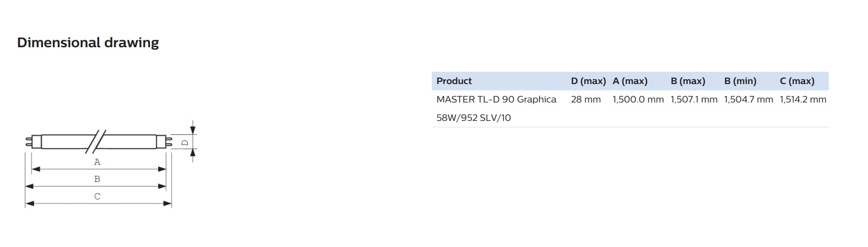Click the 1,504.7 mm value cell

tap(749, 99)
